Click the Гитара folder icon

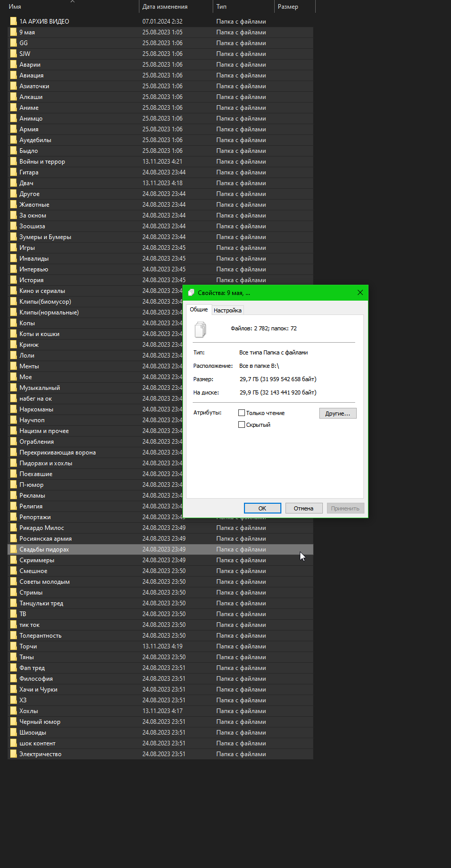[13, 172]
